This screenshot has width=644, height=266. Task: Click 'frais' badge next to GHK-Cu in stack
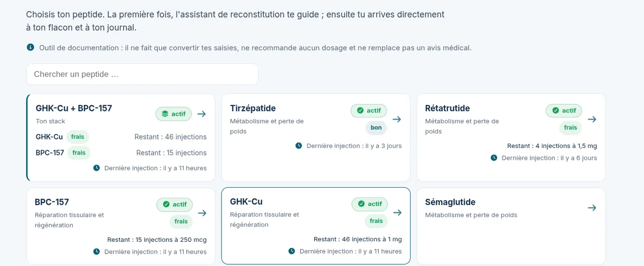tap(78, 137)
